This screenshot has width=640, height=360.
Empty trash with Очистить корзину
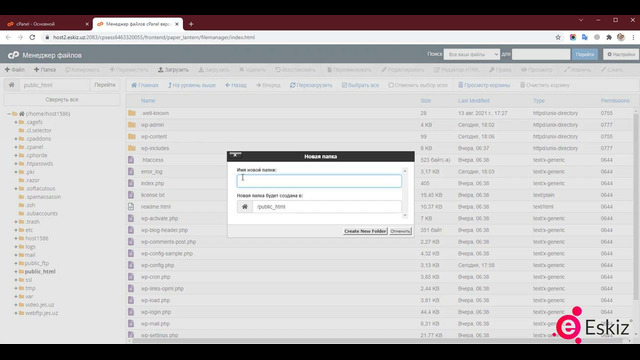tap(544, 85)
